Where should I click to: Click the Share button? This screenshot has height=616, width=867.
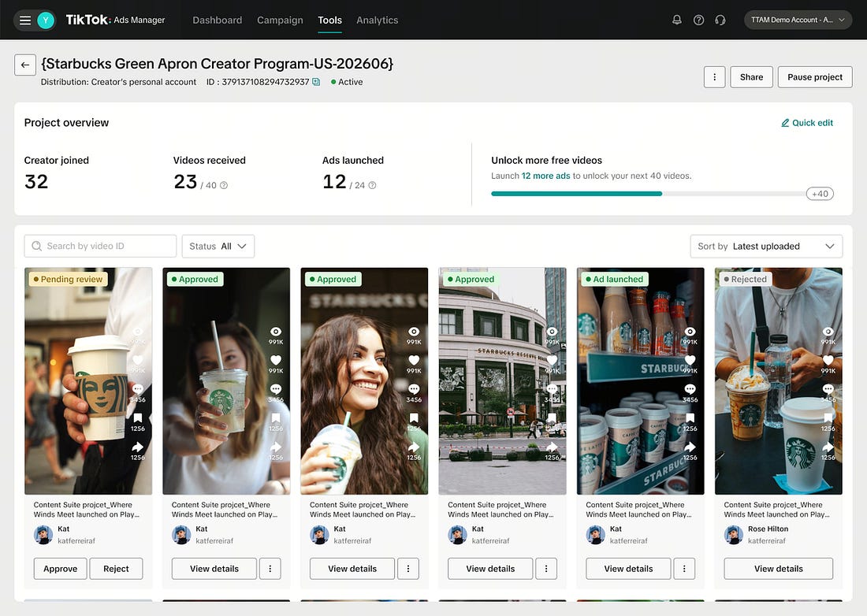(751, 76)
